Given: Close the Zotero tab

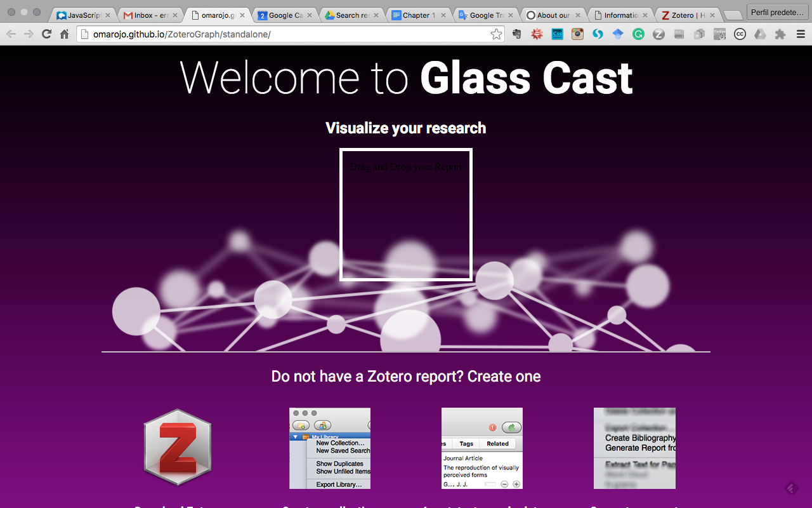Looking at the screenshot, I should (x=712, y=15).
